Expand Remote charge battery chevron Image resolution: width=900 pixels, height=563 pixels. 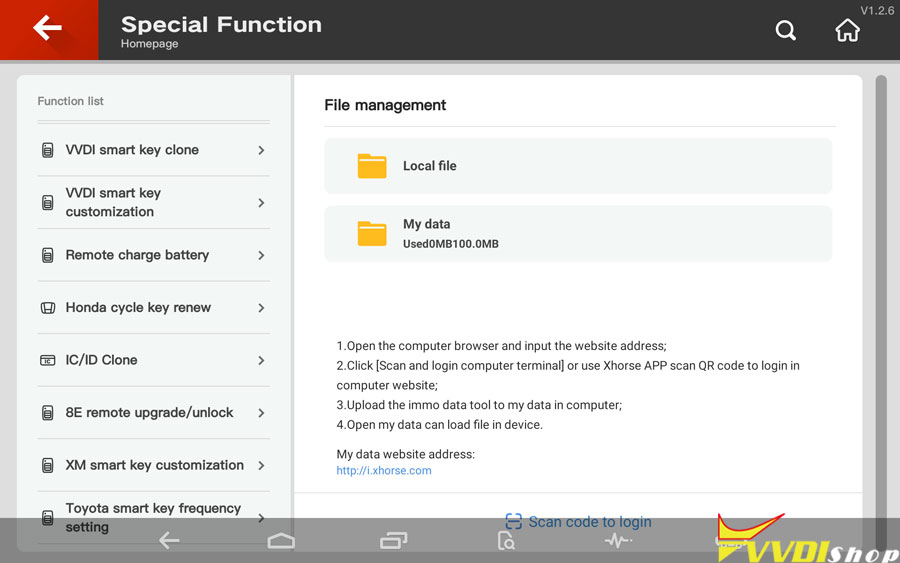(x=261, y=255)
